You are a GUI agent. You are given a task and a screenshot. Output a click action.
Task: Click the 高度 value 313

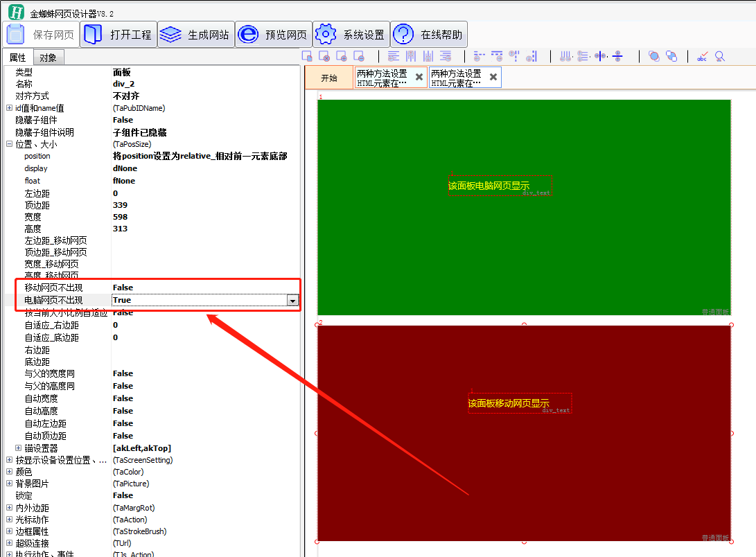coord(120,229)
